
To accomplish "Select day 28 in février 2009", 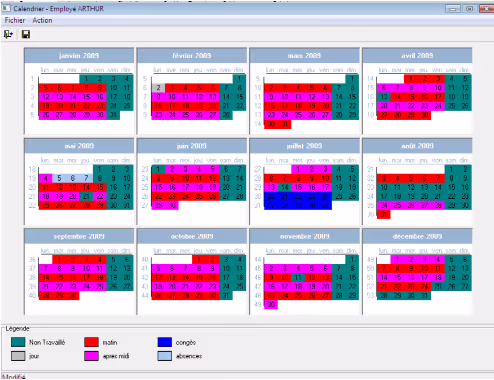I will (x=226, y=115).
